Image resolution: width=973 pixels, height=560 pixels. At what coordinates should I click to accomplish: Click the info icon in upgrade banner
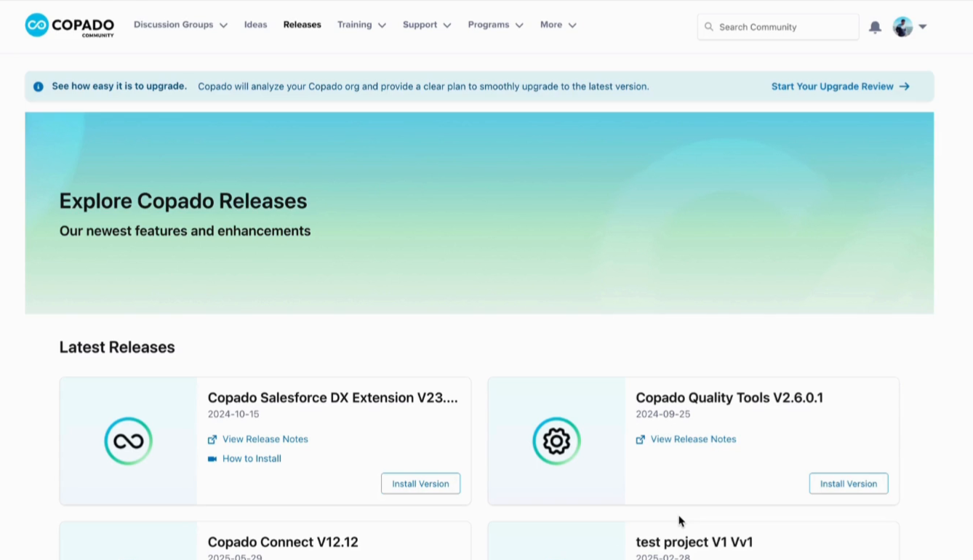click(x=39, y=87)
